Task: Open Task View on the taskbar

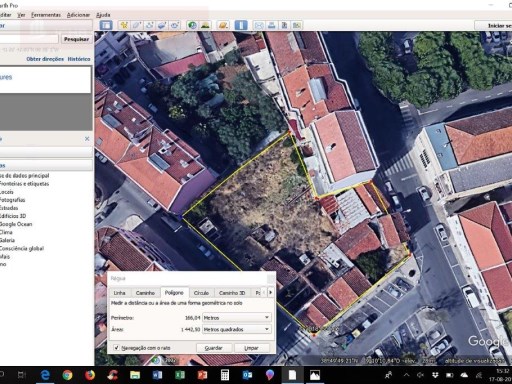Action: [22, 375]
